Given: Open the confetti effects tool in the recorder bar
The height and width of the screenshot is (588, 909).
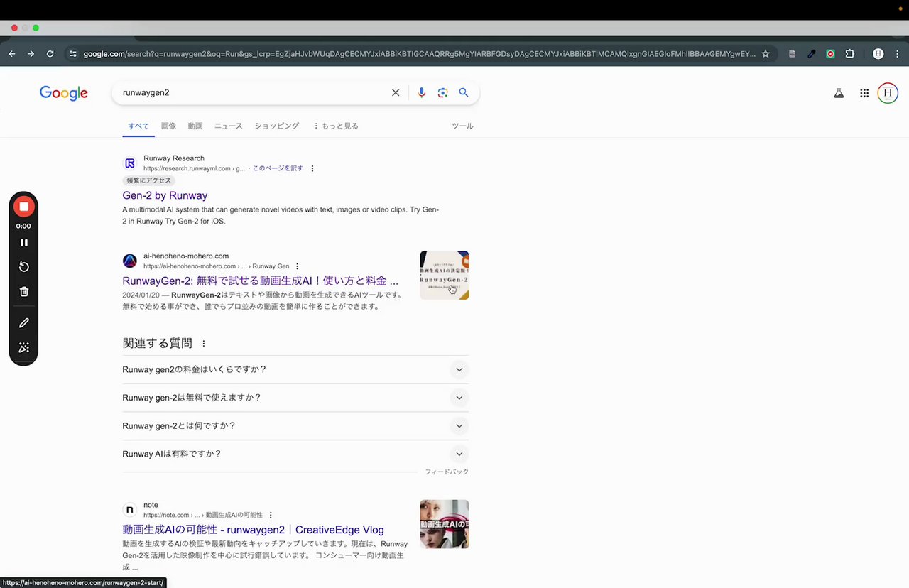Looking at the screenshot, I should [23, 347].
